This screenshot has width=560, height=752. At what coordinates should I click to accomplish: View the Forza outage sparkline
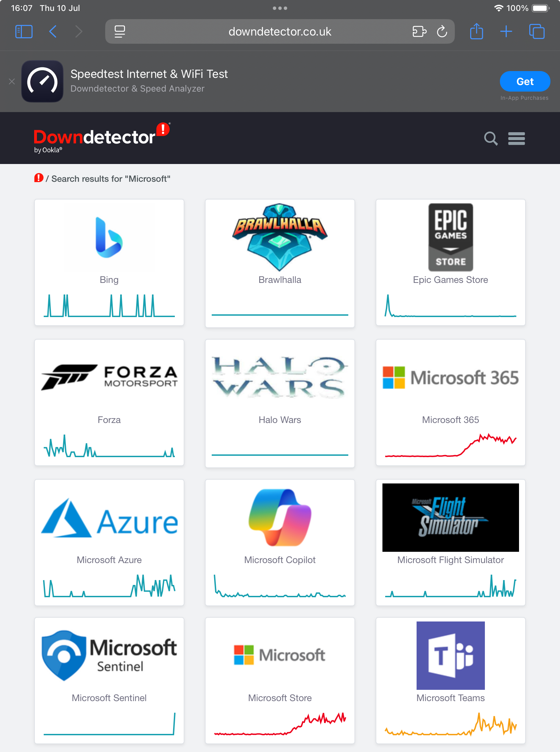click(109, 446)
